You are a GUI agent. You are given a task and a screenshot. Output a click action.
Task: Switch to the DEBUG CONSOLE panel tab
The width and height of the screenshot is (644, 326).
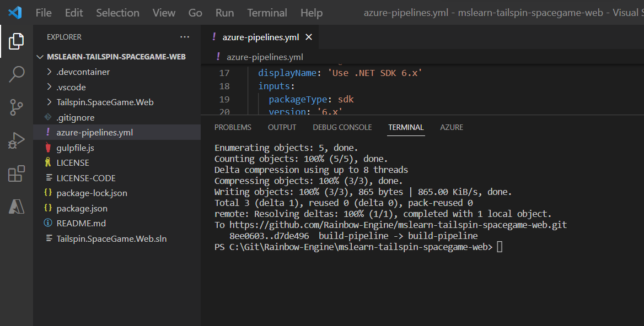point(342,128)
